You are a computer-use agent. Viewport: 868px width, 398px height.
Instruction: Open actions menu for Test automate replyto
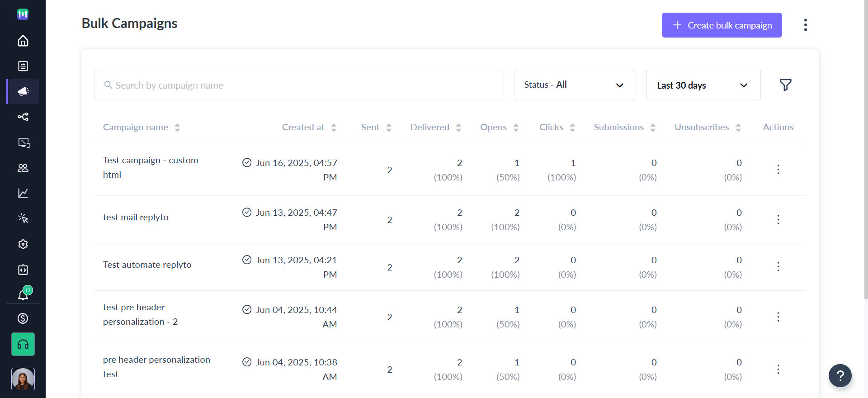pyautogui.click(x=778, y=267)
